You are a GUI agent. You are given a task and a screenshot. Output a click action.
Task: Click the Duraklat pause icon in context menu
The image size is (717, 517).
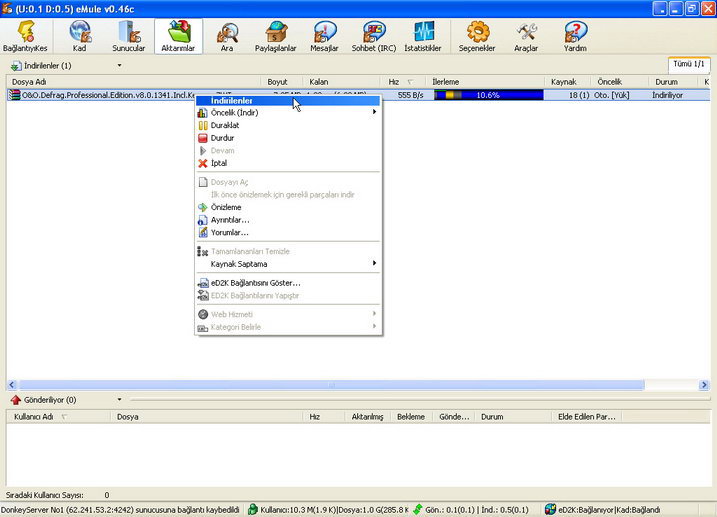(x=203, y=125)
